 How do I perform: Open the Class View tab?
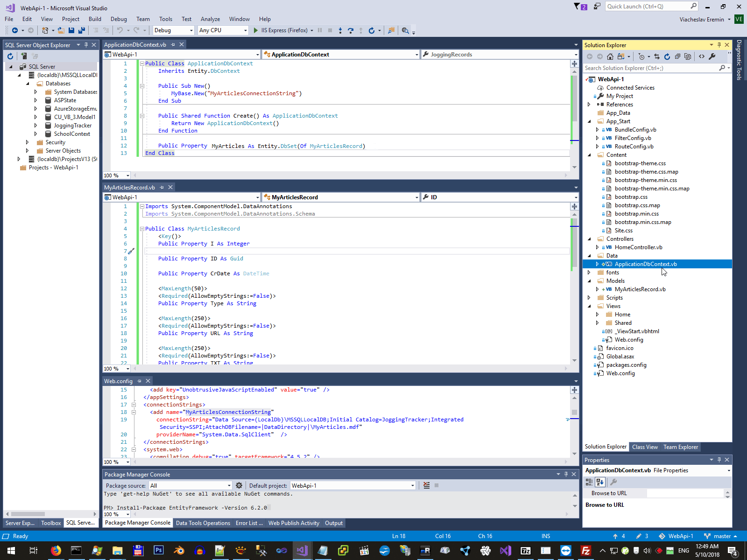(x=645, y=447)
